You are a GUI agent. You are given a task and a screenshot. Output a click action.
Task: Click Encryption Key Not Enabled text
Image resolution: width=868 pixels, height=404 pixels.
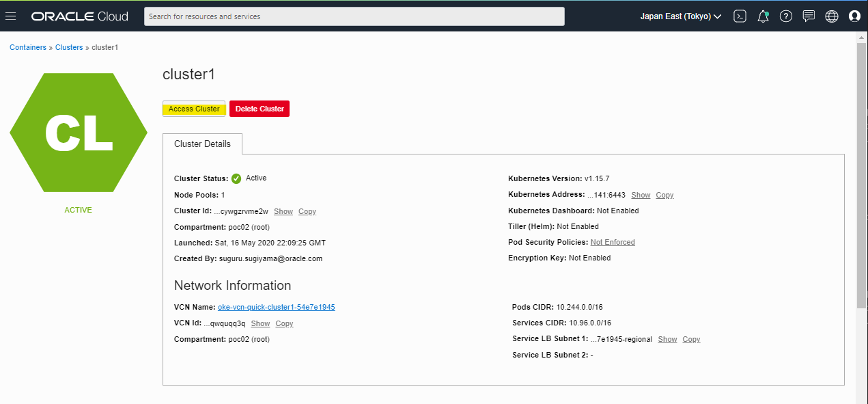point(559,258)
